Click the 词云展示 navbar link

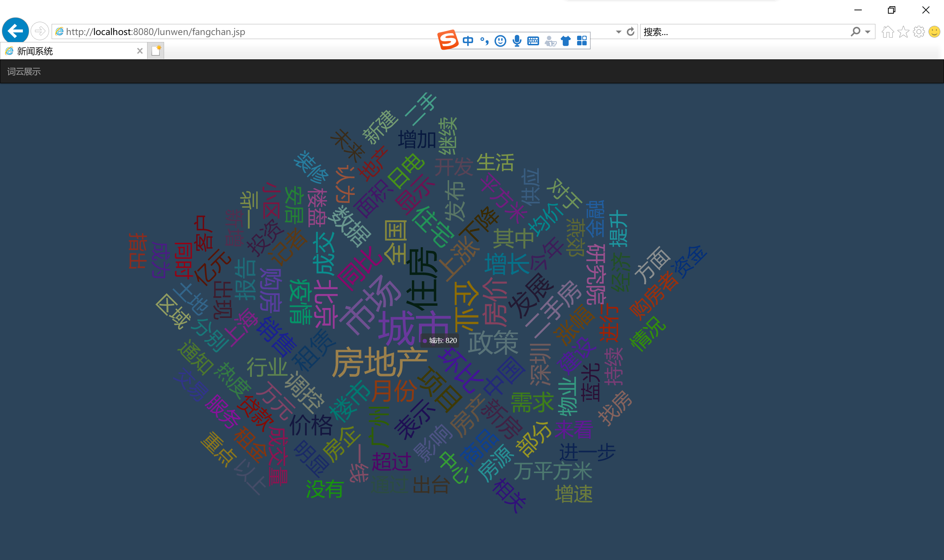coord(24,72)
